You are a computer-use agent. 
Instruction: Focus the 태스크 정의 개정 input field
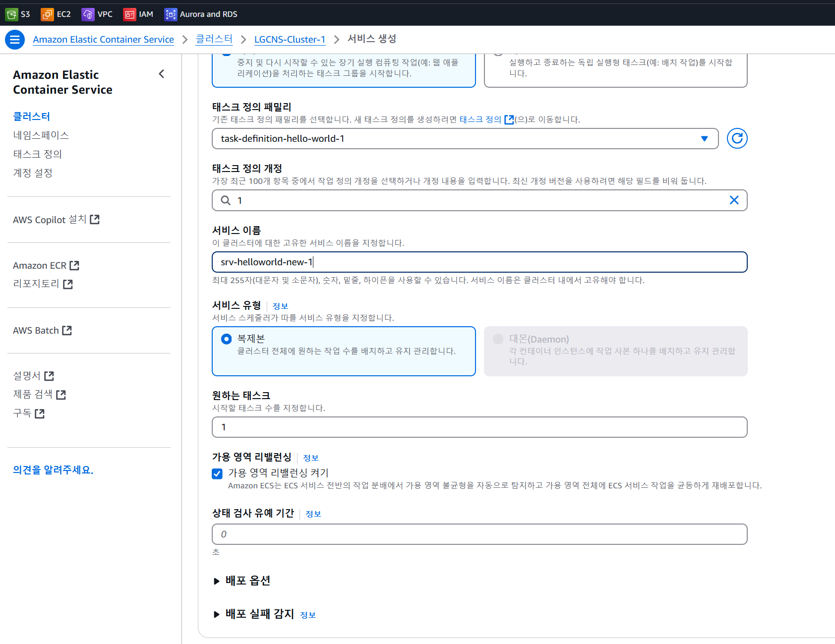pos(479,200)
